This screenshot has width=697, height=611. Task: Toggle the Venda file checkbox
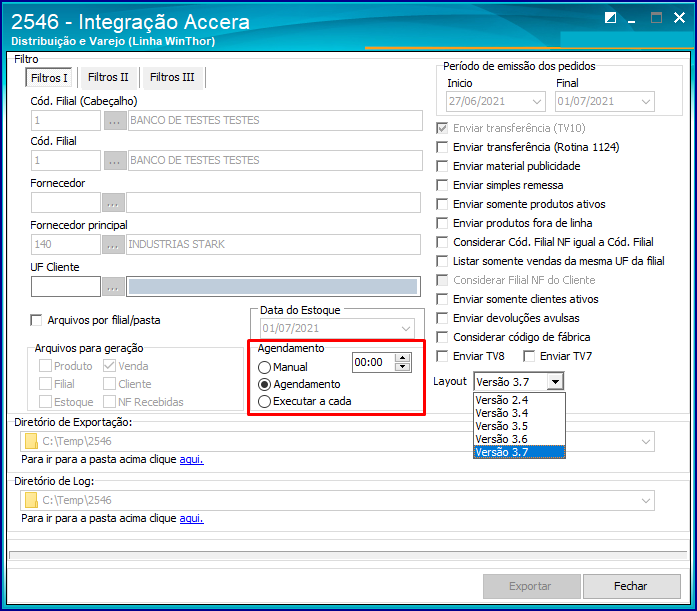click(x=109, y=366)
